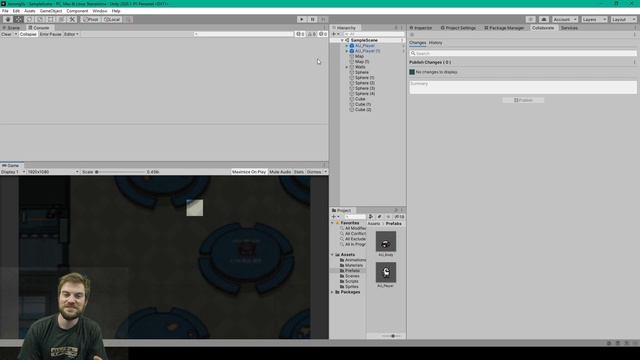640x360 pixels.
Task: Adjust the Project icon size slider
Action: coord(392,336)
